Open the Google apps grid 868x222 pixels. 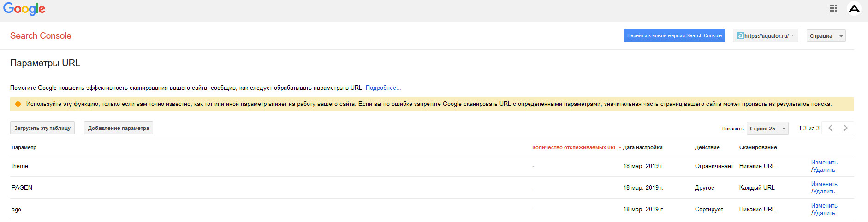pyautogui.click(x=833, y=8)
